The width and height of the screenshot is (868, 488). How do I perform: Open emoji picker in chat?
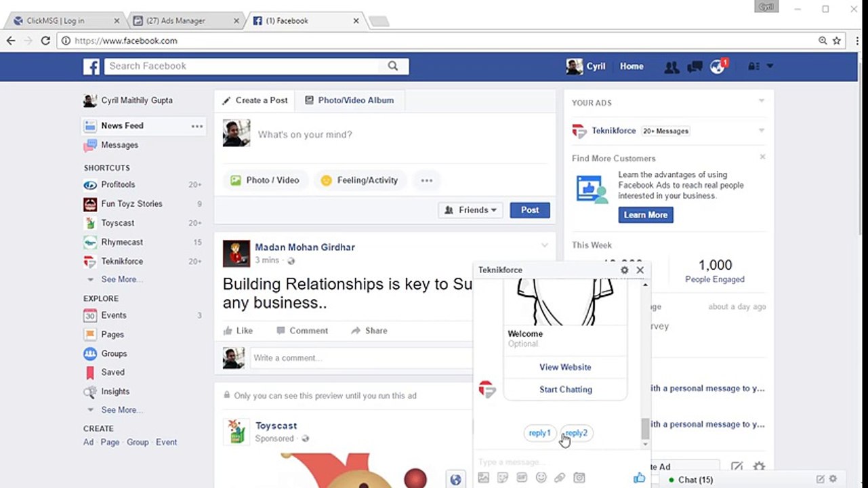click(x=541, y=478)
